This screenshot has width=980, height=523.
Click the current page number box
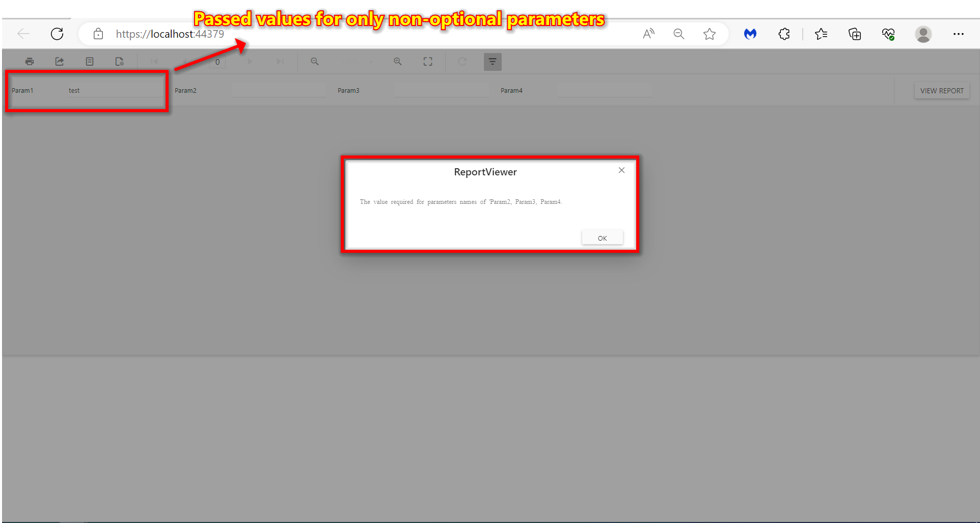pyautogui.click(x=217, y=62)
